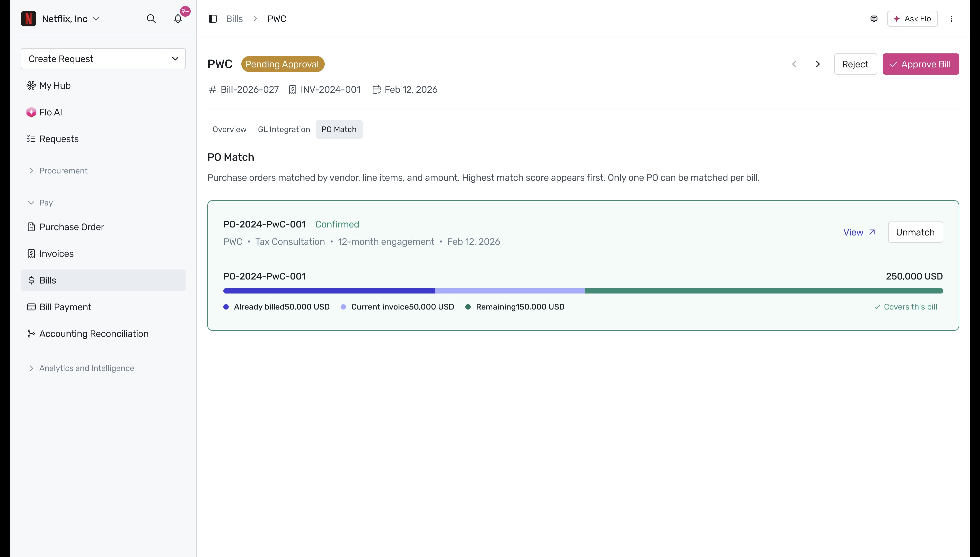Click the external arrow icon beside View
Viewport: 980px width, 557px height.
[872, 232]
